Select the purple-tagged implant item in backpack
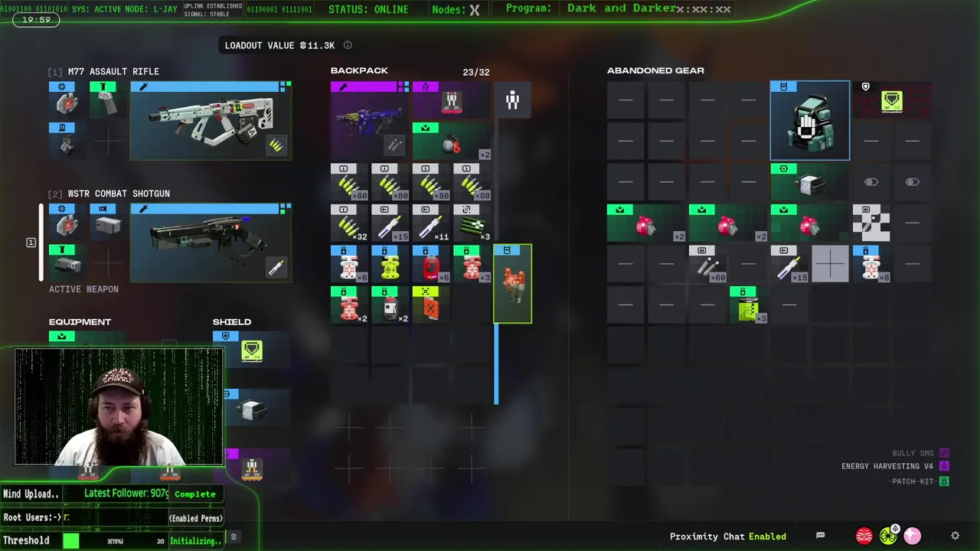 pos(451,99)
